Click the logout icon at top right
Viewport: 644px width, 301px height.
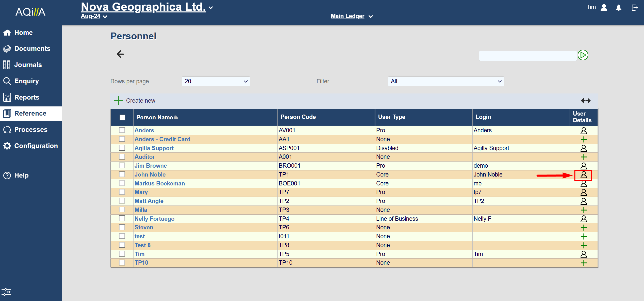[635, 8]
